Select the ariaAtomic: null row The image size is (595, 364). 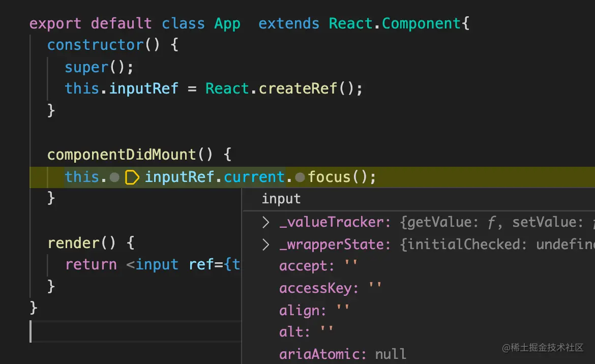(x=418, y=354)
